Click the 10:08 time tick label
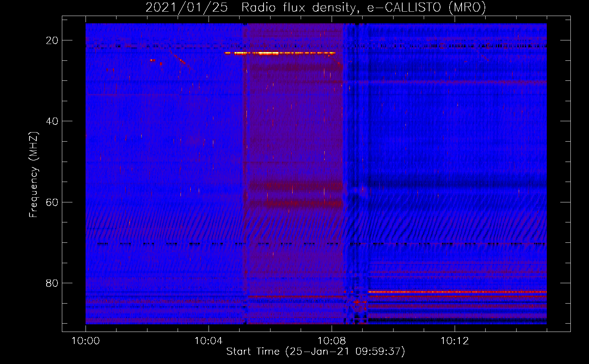The image size is (589, 364). pyautogui.click(x=332, y=341)
